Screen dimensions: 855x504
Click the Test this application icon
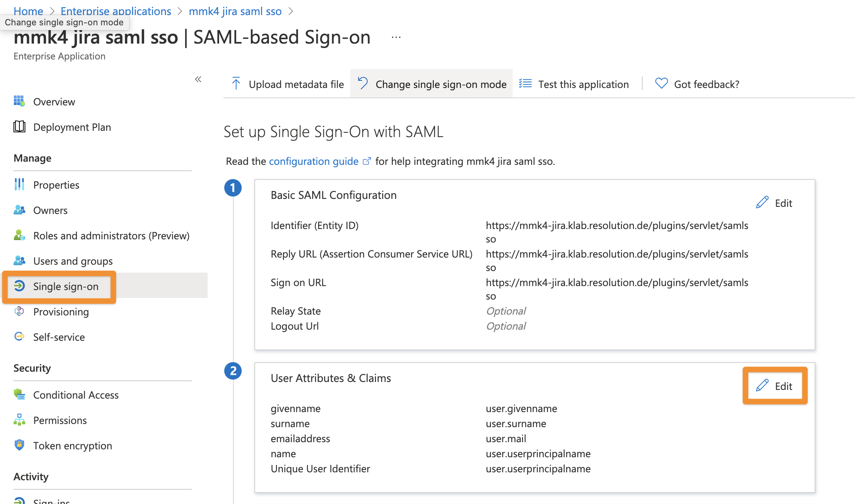coord(527,84)
